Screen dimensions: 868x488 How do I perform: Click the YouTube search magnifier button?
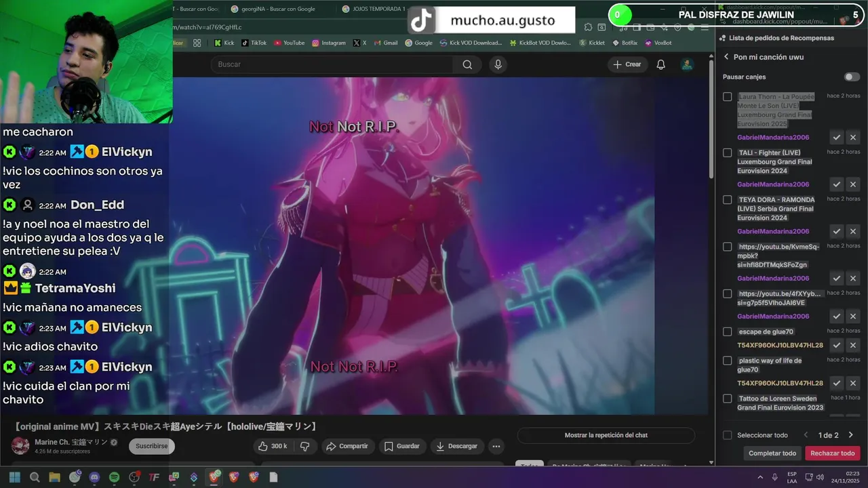click(x=467, y=64)
